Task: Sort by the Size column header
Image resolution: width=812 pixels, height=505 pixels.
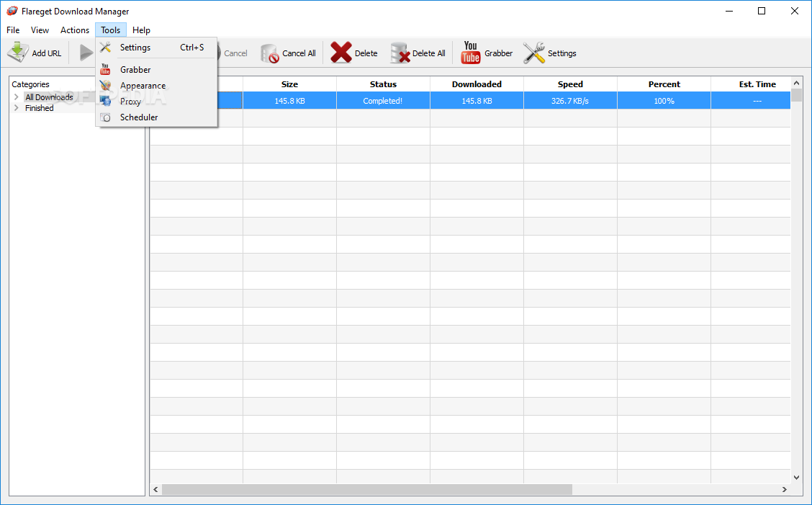Action: [x=289, y=84]
